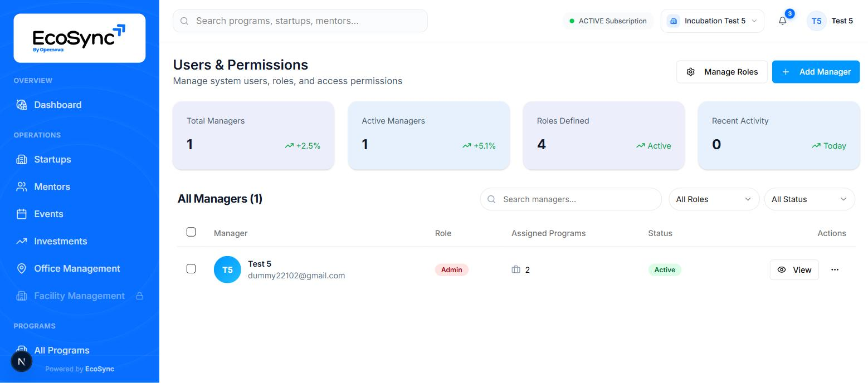Image resolution: width=868 pixels, height=383 pixels.
Task: Click the EcoSync logo in sidebar
Action: (x=79, y=38)
